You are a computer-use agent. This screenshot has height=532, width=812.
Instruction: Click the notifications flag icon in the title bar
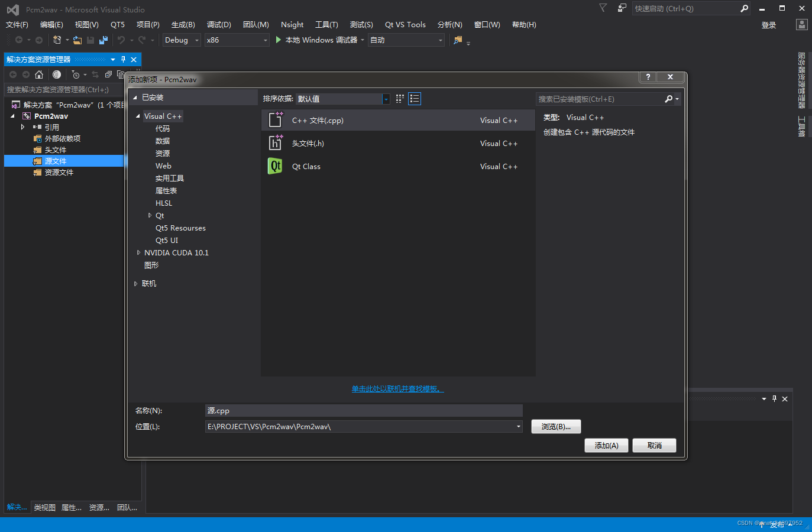(x=603, y=8)
